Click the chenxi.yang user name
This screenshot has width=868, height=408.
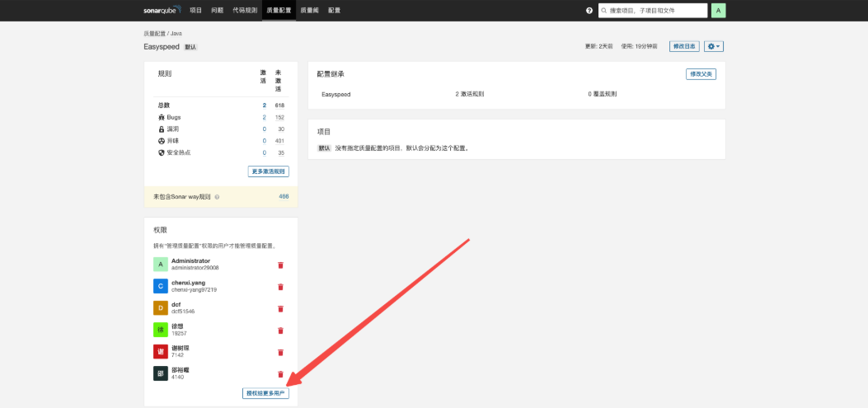click(188, 283)
